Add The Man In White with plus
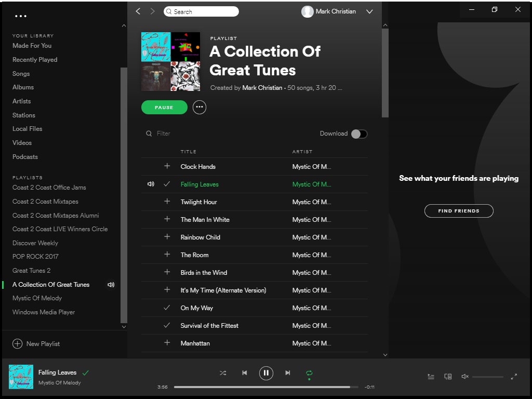532x399 pixels. tap(167, 219)
